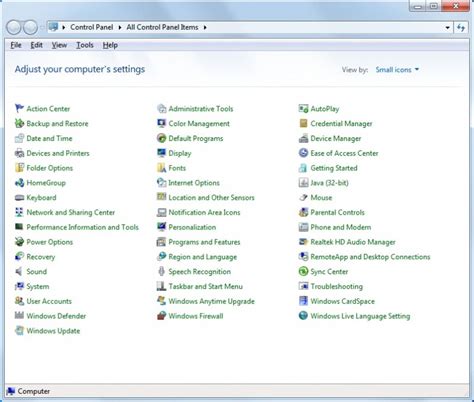
Task: Open the Action Center flag icon
Action: pos(19,108)
